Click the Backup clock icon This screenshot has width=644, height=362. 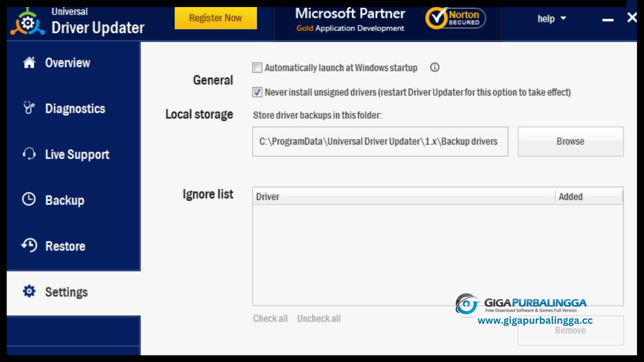tap(29, 199)
